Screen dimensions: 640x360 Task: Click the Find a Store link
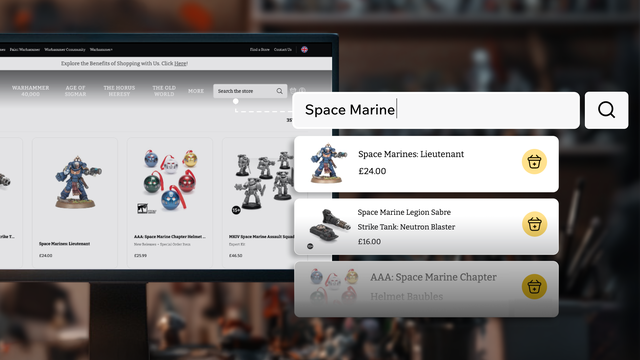point(260,49)
